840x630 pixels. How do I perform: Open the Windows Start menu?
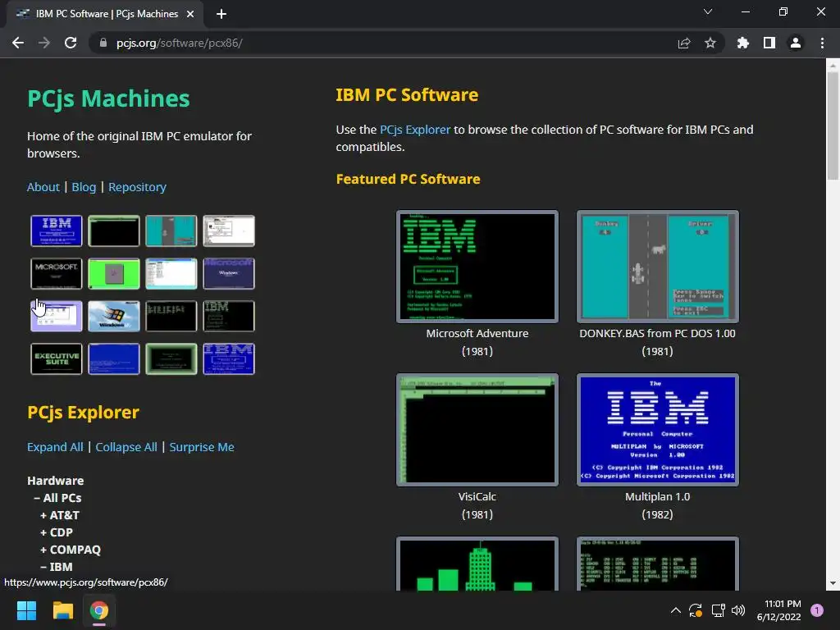point(26,610)
